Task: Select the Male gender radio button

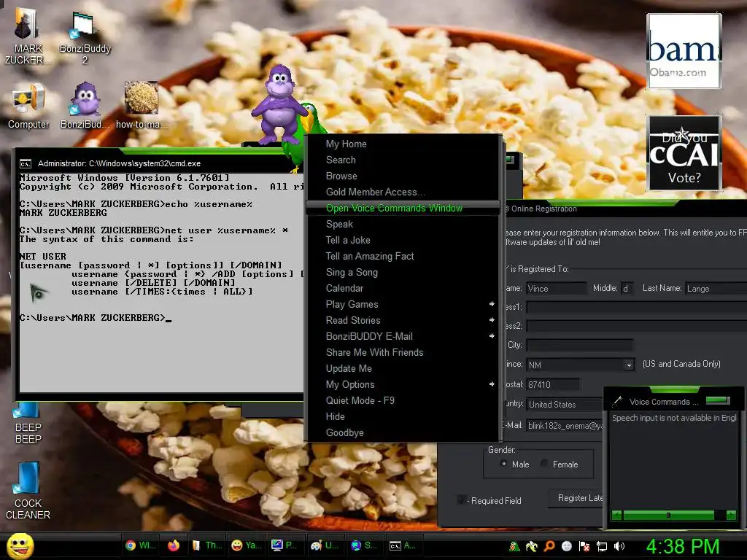Action: (503, 464)
